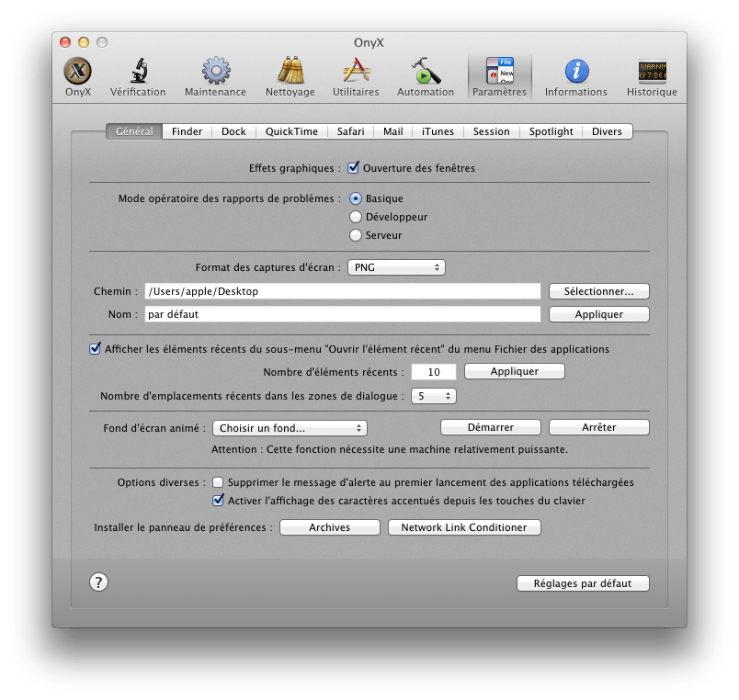Viewport: 739px width, 700px height.
Task: Close the OnyX window
Action: pyautogui.click(x=65, y=42)
